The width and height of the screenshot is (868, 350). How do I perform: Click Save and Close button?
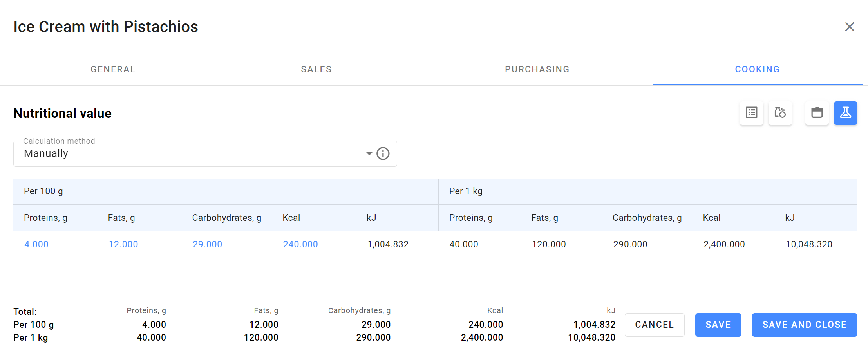pyautogui.click(x=805, y=325)
